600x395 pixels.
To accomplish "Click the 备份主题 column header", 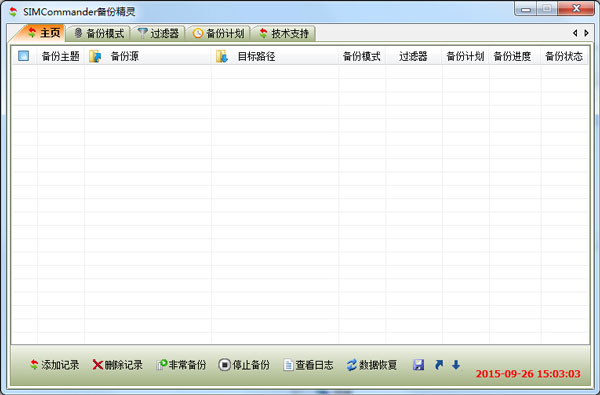I will [60, 57].
